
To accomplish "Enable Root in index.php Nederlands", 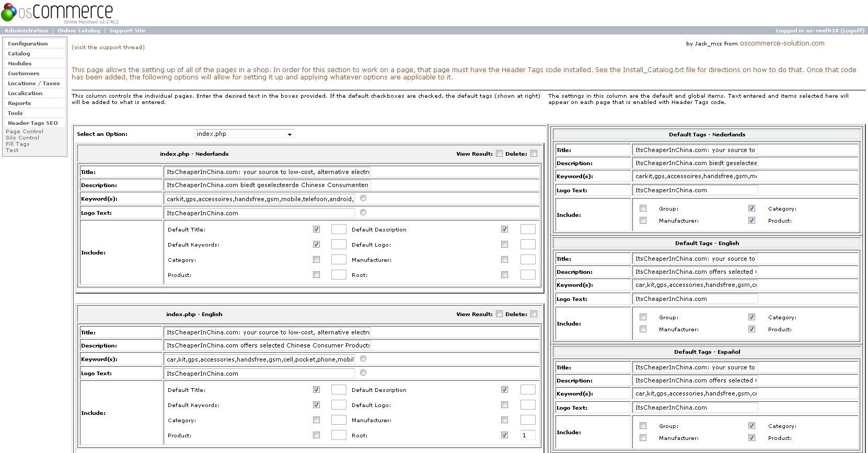I will click(x=505, y=275).
